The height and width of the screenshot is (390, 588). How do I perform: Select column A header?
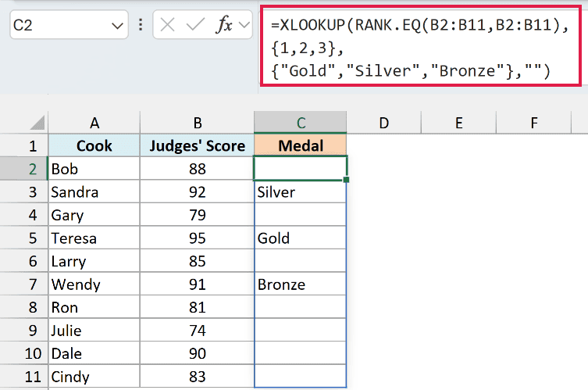(x=94, y=123)
